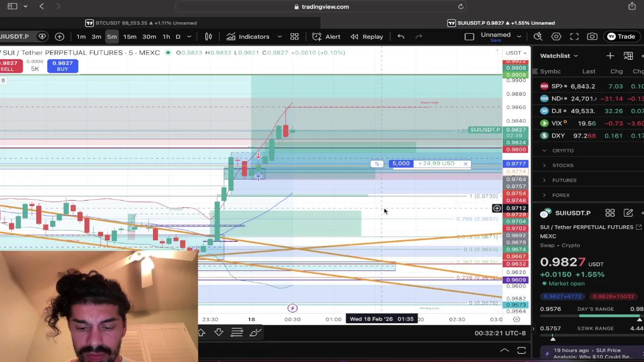Click the SELL 0.9827 button
The image size is (644, 362).
tap(9, 66)
